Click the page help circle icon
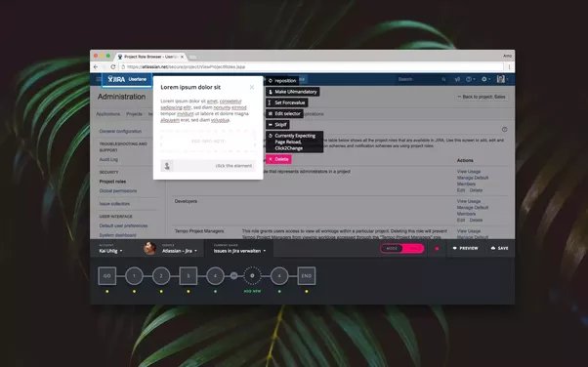 click(504, 130)
